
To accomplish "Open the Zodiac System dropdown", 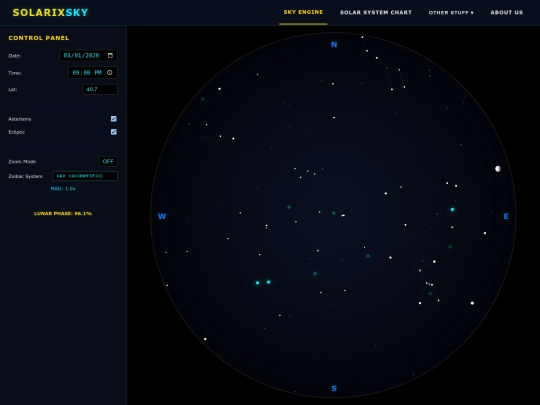I will (85, 176).
